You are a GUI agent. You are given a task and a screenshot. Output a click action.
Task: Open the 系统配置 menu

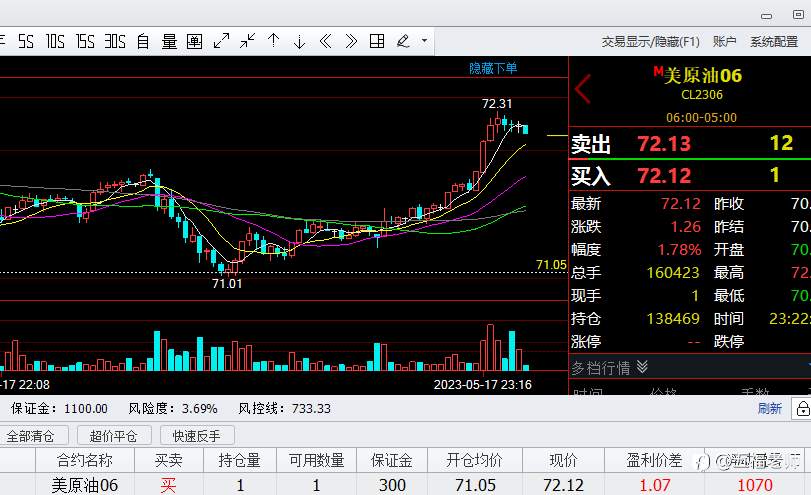tap(774, 41)
